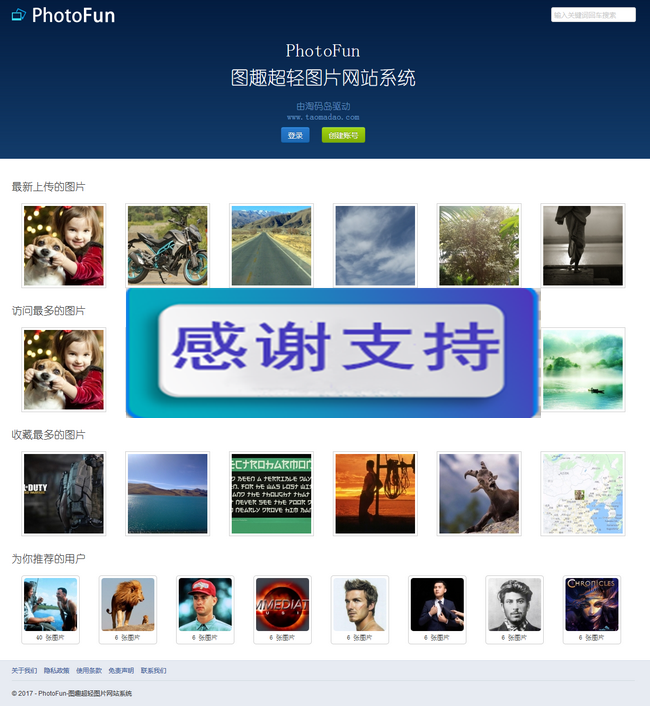Open the map image thumbnail
The width and height of the screenshot is (650, 706).
tap(583, 493)
